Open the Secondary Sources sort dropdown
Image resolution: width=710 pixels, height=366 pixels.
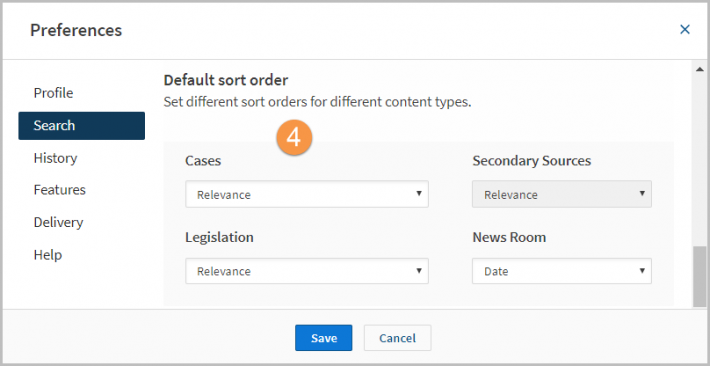point(562,194)
